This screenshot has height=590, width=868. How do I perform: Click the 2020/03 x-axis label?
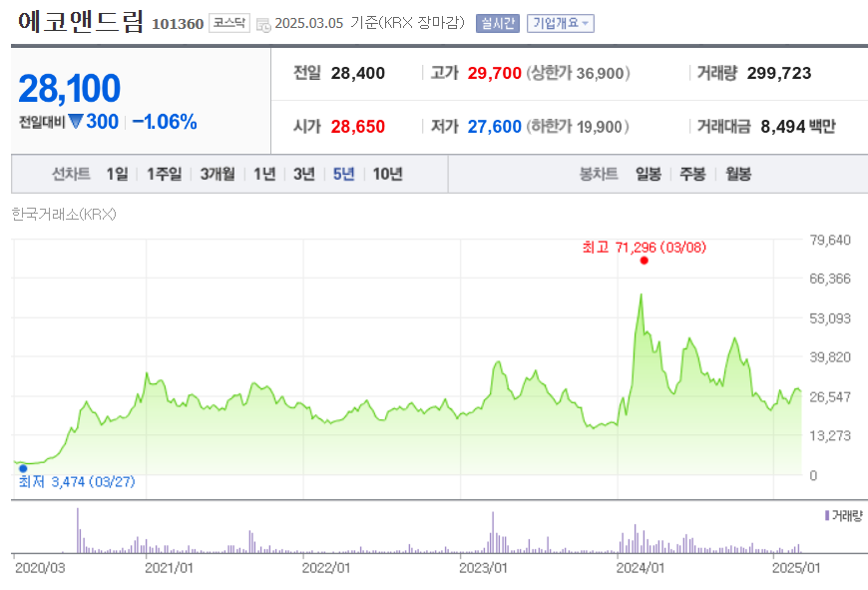click(x=40, y=568)
